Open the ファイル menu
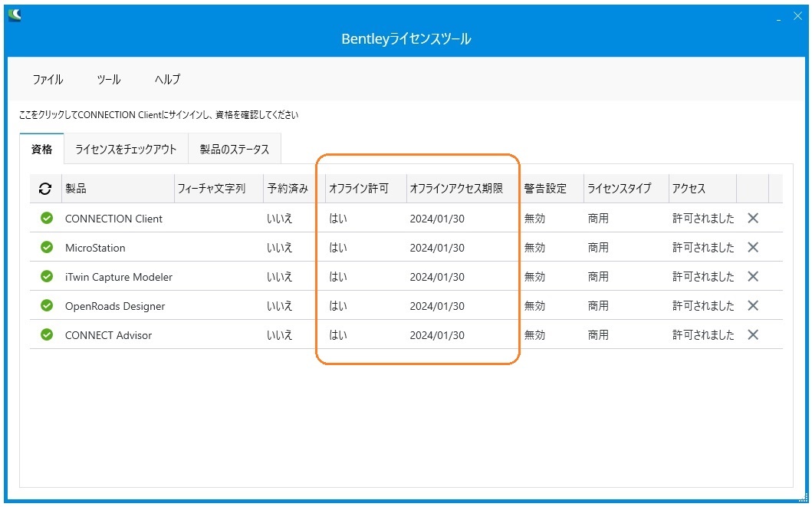The height and width of the screenshot is (507, 812). pos(48,79)
